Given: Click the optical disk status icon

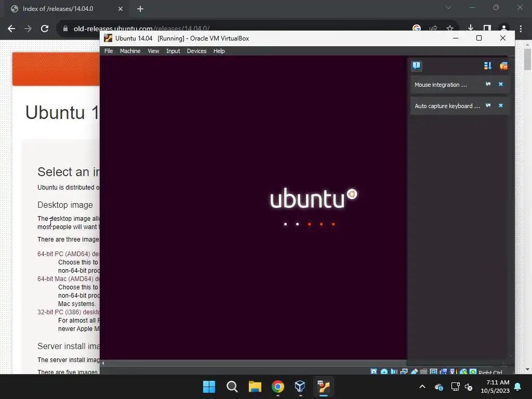Looking at the screenshot, I should (384, 372).
